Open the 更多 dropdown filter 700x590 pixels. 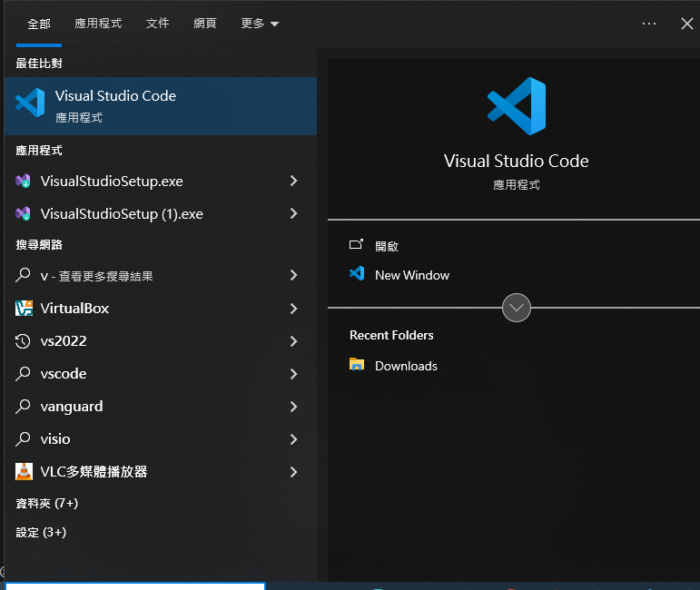click(260, 24)
